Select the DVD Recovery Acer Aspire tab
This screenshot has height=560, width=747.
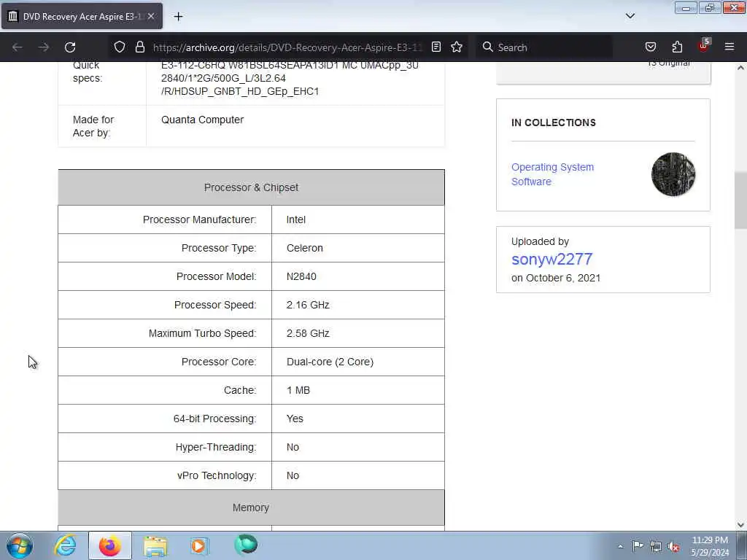(82, 16)
